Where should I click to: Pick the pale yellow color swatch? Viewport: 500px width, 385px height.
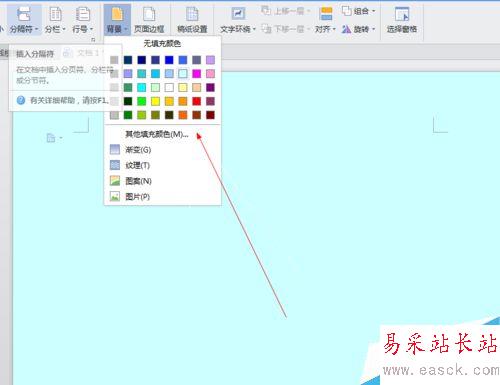pos(183,87)
